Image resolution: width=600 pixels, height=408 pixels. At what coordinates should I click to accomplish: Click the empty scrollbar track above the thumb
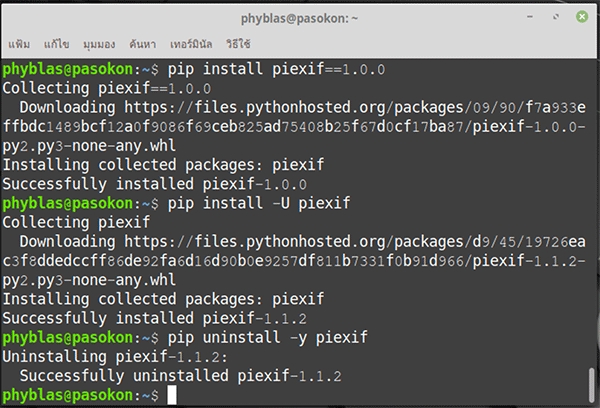pos(591,200)
